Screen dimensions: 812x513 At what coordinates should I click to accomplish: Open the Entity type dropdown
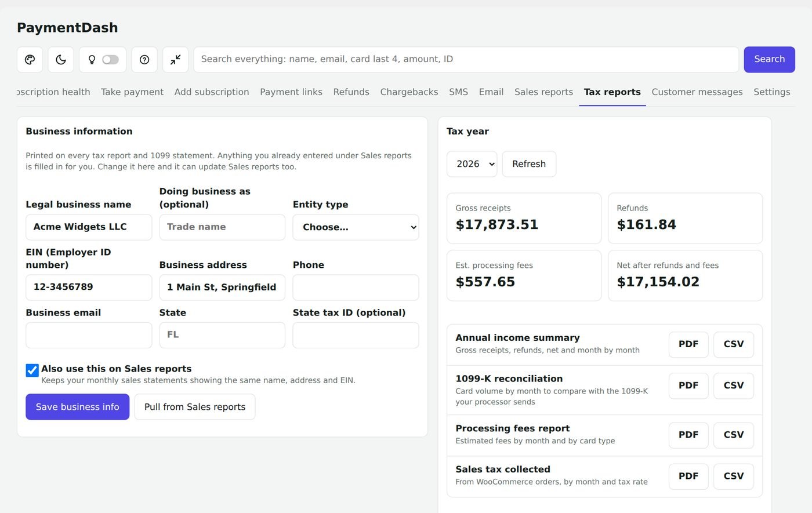click(x=356, y=227)
